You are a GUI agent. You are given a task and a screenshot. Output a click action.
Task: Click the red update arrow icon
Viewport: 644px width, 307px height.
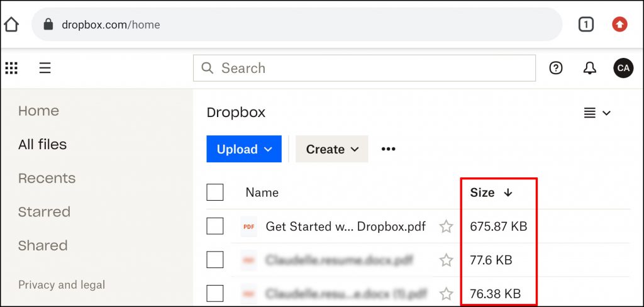coord(619,25)
